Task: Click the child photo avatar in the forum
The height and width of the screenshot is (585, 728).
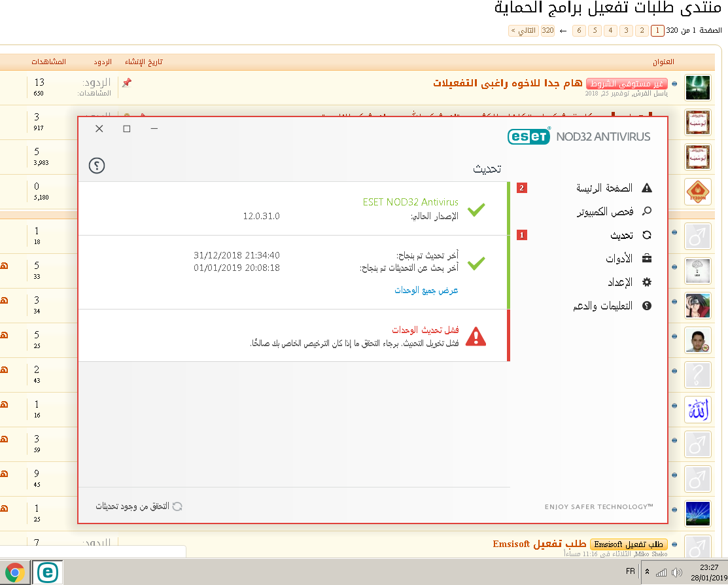Action: 698,340
